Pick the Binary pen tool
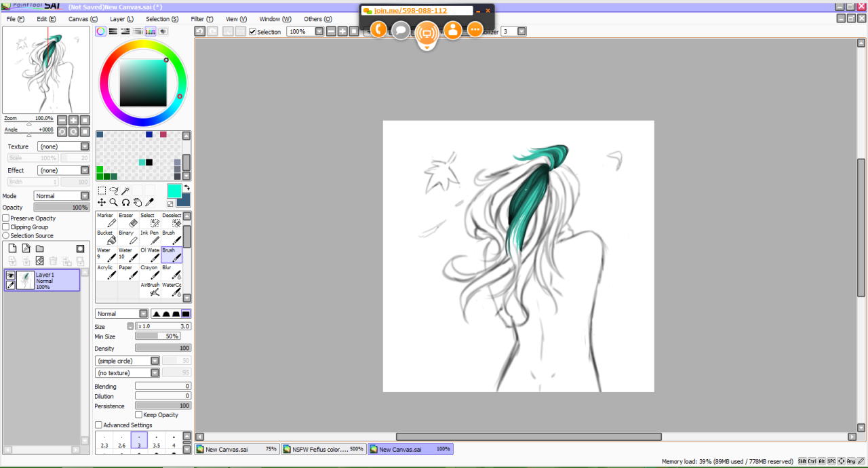 click(x=127, y=237)
